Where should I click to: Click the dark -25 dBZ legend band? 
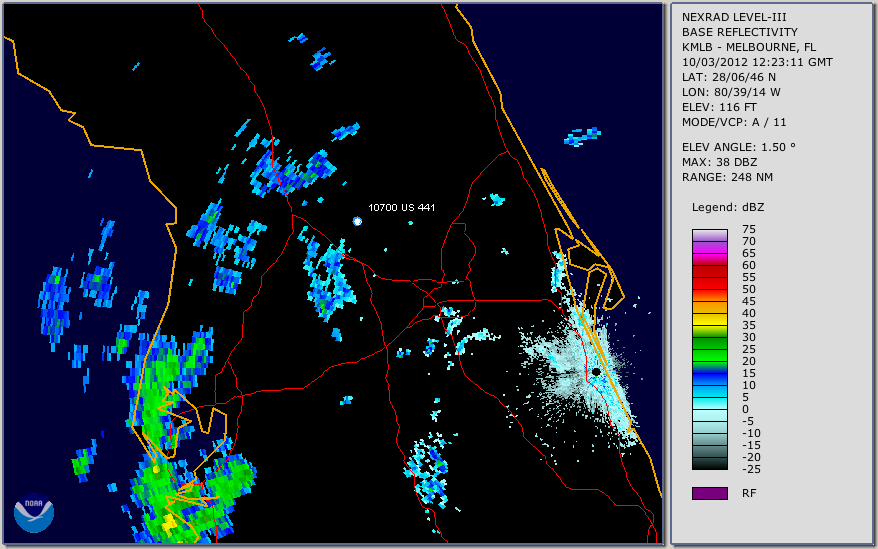pyautogui.click(x=709, y=464)
